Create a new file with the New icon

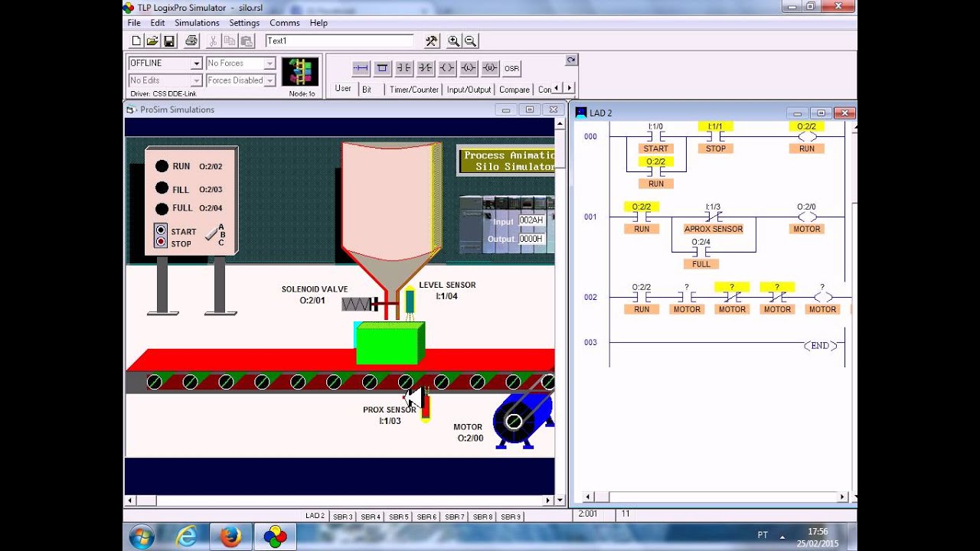[136, 41]
